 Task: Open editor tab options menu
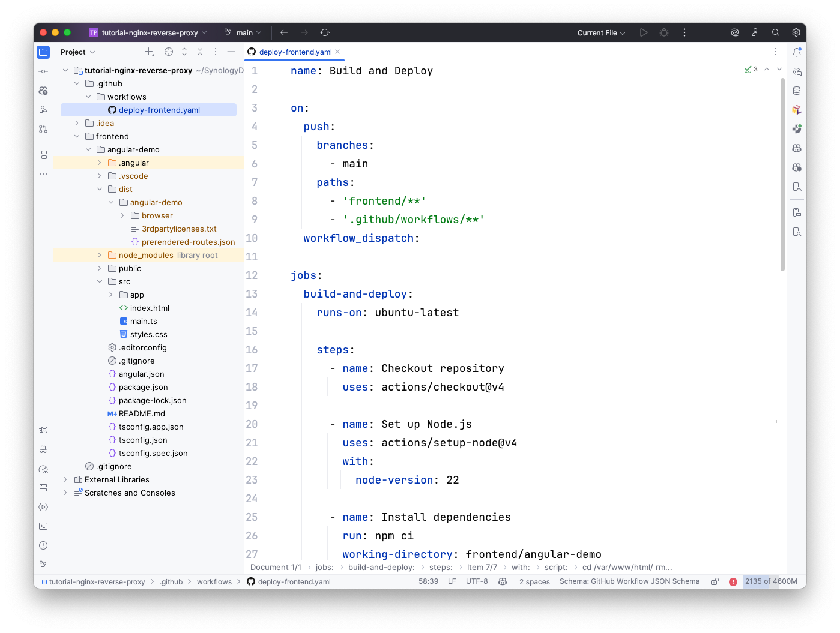[x=775, y=52]
